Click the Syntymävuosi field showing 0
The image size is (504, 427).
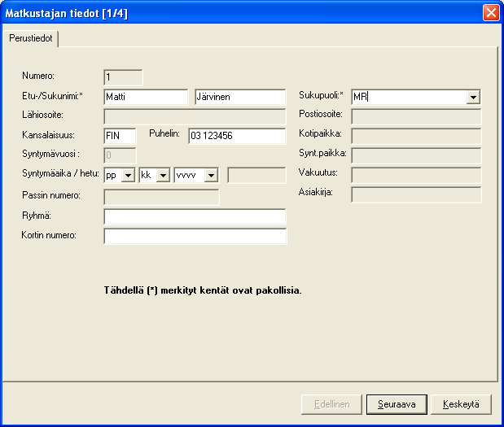tap(120, 155)
